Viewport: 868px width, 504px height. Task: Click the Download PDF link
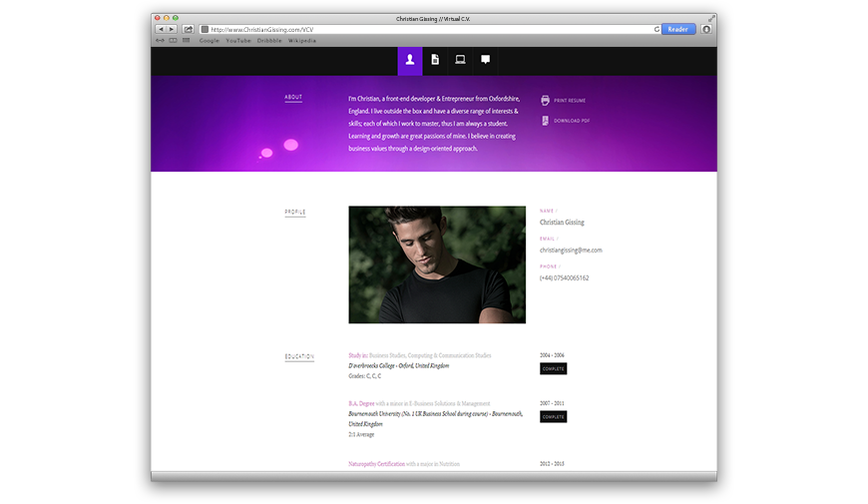(x=572, y=121)
